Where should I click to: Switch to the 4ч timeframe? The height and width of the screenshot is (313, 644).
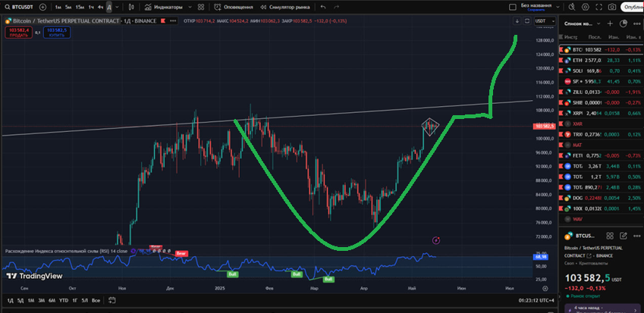[x=100, y=7]
